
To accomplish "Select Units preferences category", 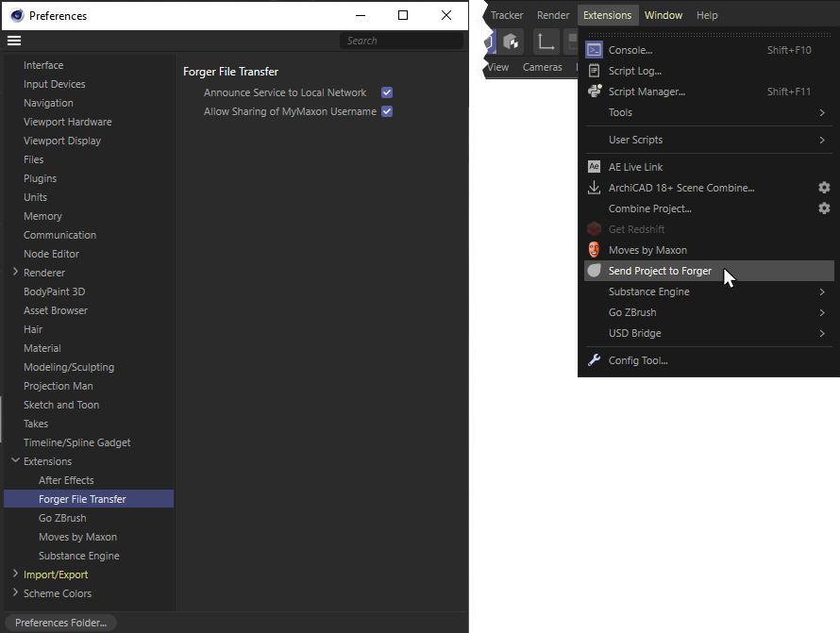I will 35,197.
